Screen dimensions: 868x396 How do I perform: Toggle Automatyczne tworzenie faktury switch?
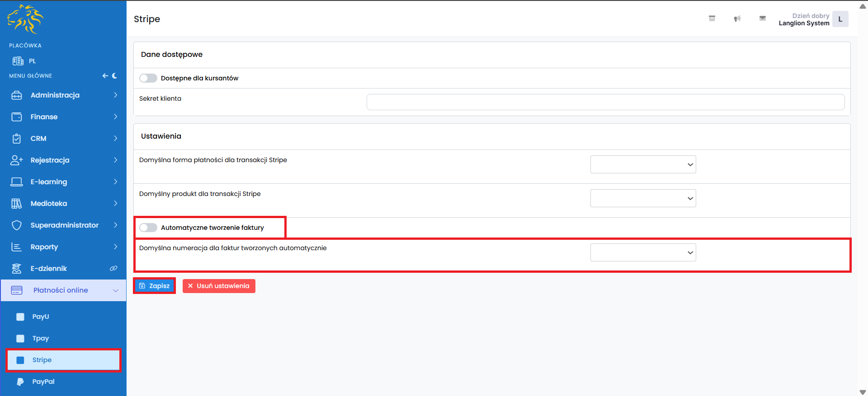pyautogui.click(x=148, y=228)
